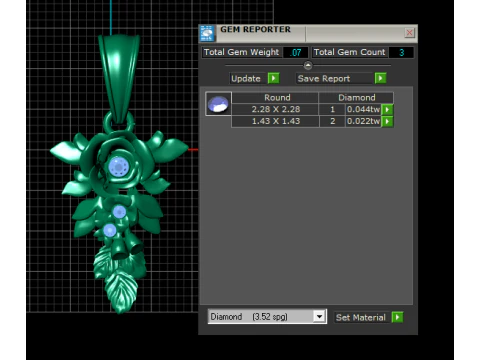Image resolution: width=480 pixels, height=360 pixels.
Task: Click the green arrow for 0.022tw row
Action: coord(387,121)
